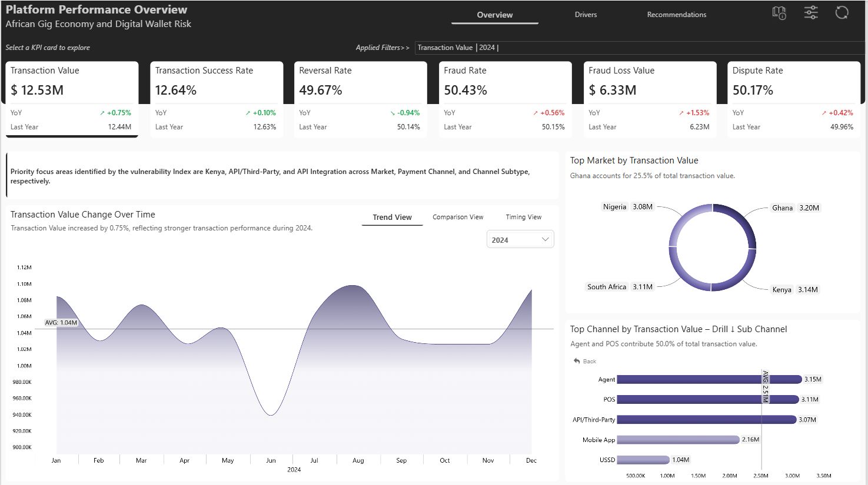
Task: Click last-year value '50.14%' in Reversal Rate card
Action: tap(408, 127)
